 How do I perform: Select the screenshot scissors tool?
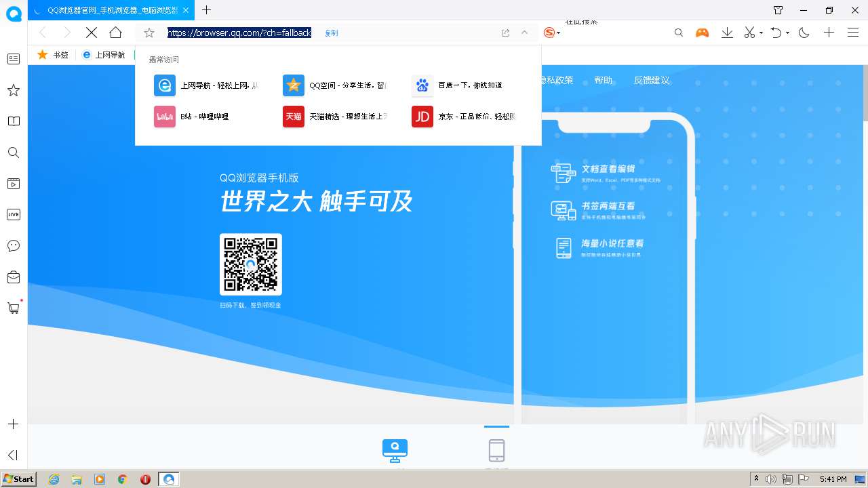(x=749, y=33)
